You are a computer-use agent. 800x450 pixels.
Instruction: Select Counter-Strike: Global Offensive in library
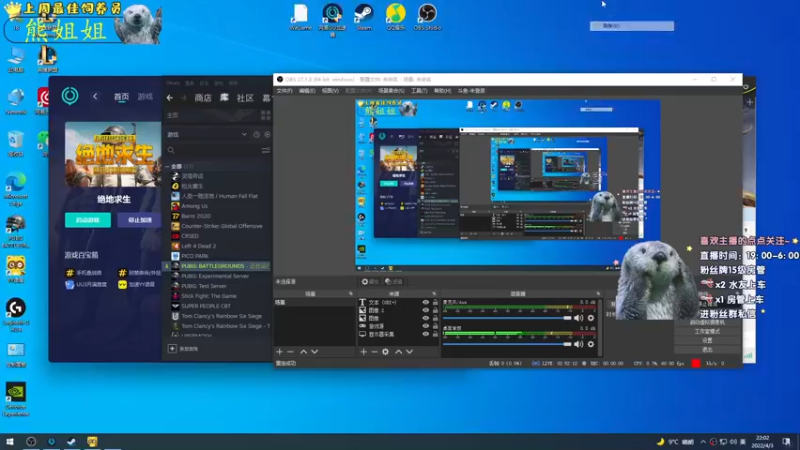[221, 226]
